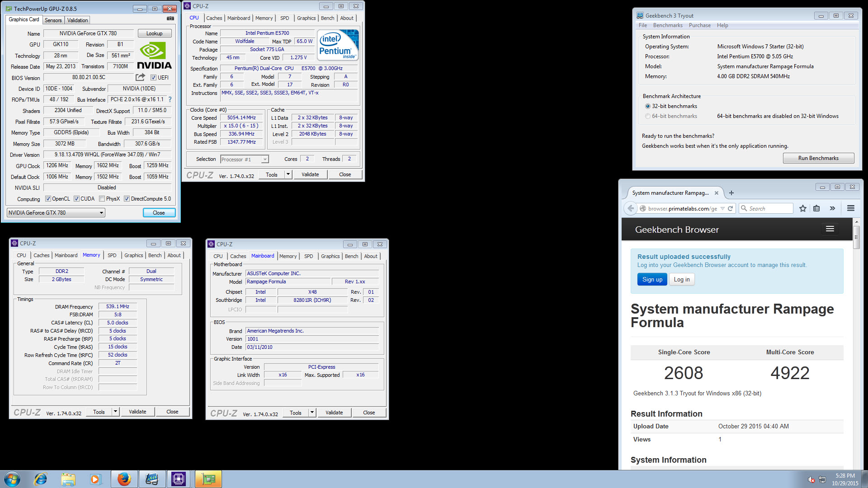Viewport: 868px width, 488px height.
Task: Switch to Sensors tab in GPU-Z
Action: [53, 20]
